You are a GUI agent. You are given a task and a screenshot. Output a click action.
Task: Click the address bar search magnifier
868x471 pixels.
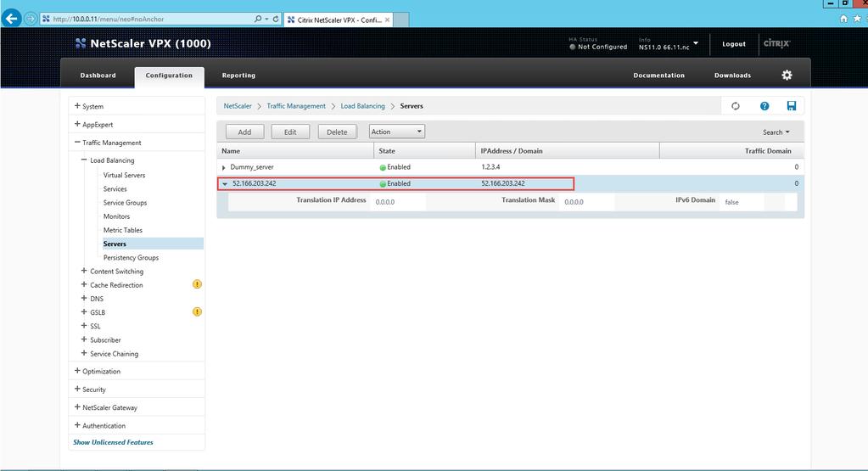click(258, 19)
